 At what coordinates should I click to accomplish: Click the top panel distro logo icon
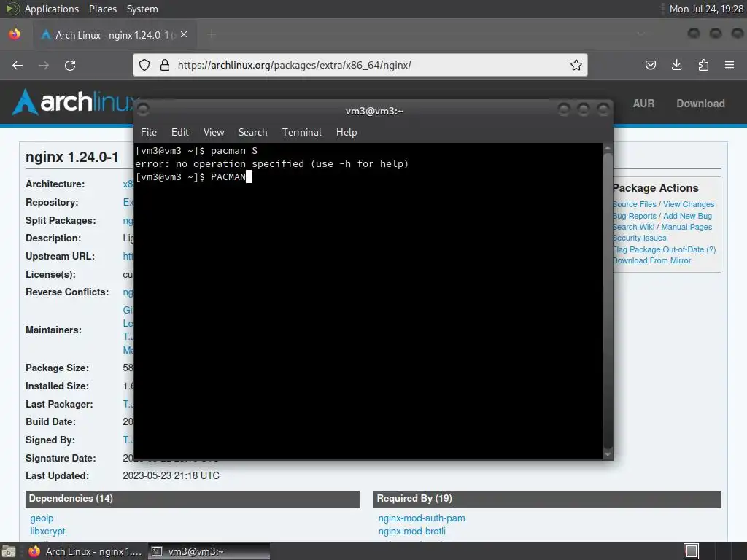tap(12, 9)
